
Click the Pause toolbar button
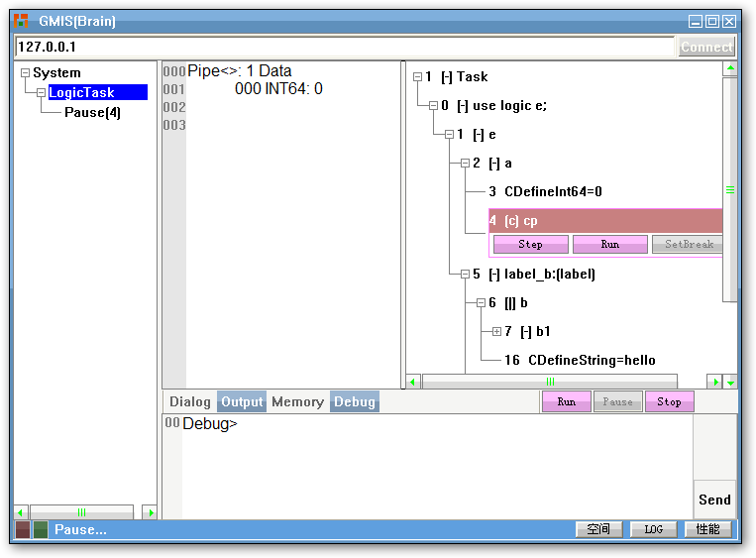click(x=617, y=401)
